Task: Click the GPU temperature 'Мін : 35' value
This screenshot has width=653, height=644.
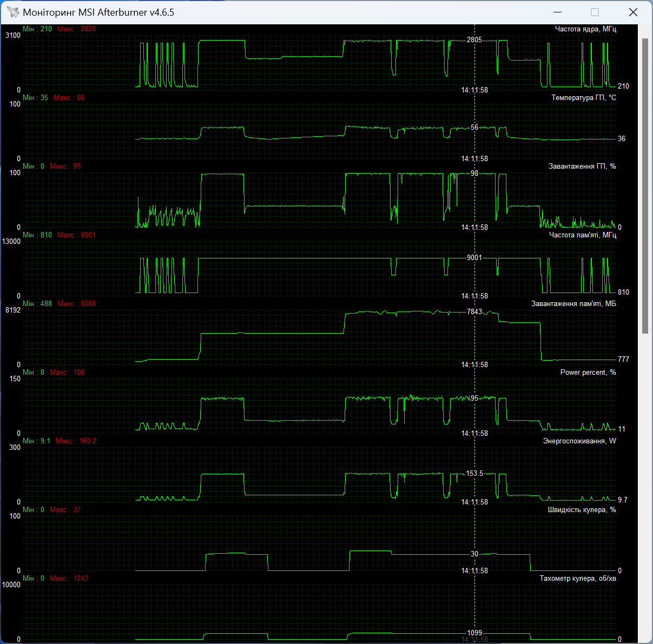Action: pos(35,97)
